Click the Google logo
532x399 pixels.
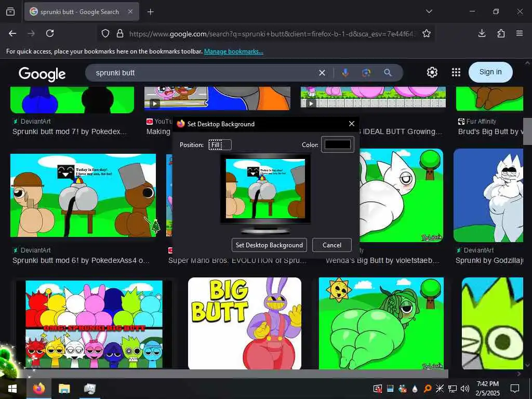coord(42,74)
